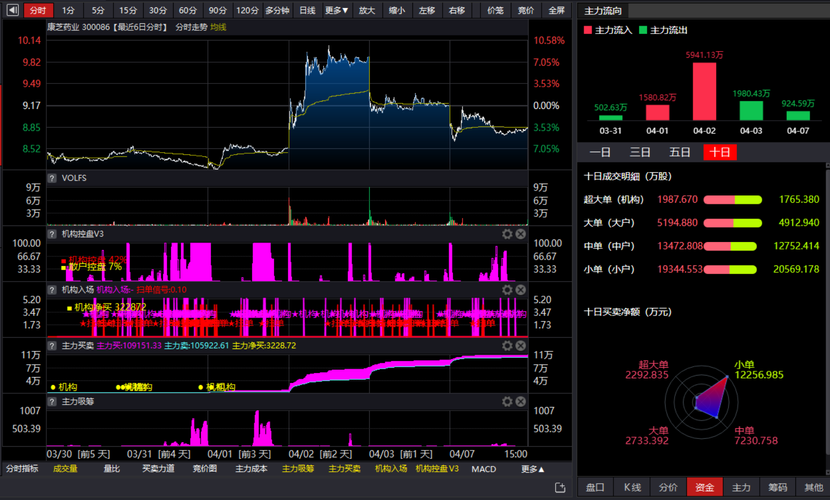
Task: Click the 04-02 red inflow bar
Action: click(704, 92)
